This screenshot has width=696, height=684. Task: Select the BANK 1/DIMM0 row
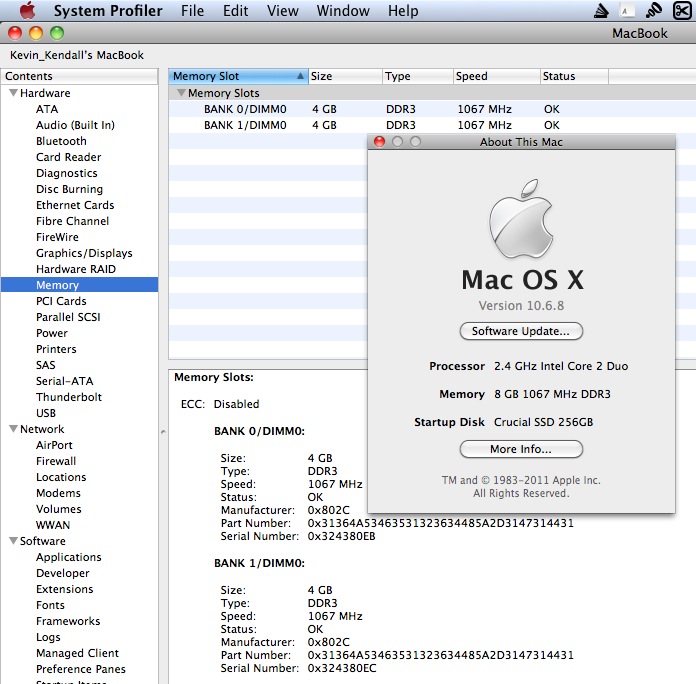pos(432,125)
